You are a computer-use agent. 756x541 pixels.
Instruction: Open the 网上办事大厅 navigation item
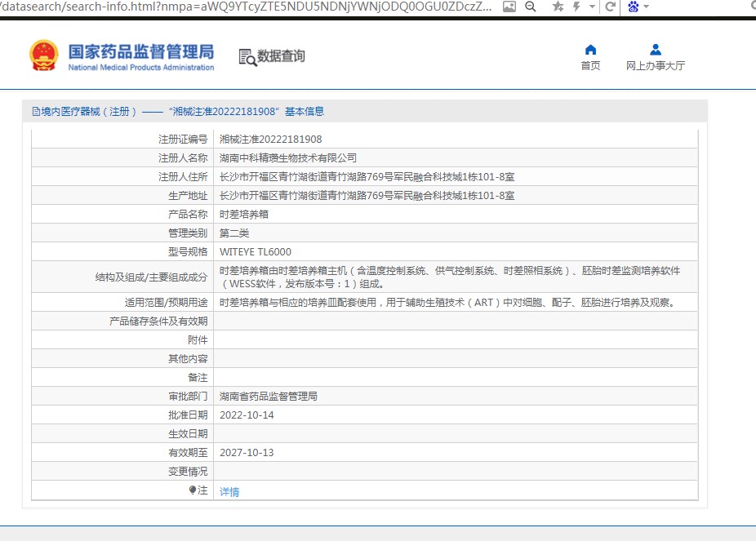click(x=655, y=66)
